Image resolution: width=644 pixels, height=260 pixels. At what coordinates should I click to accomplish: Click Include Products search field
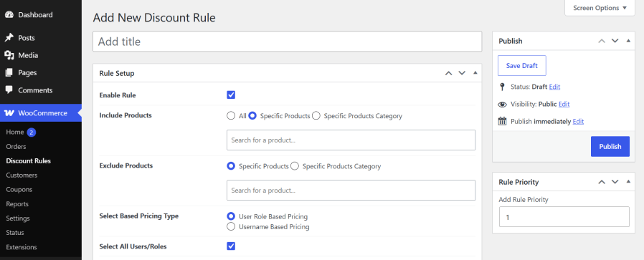(351, 140)
